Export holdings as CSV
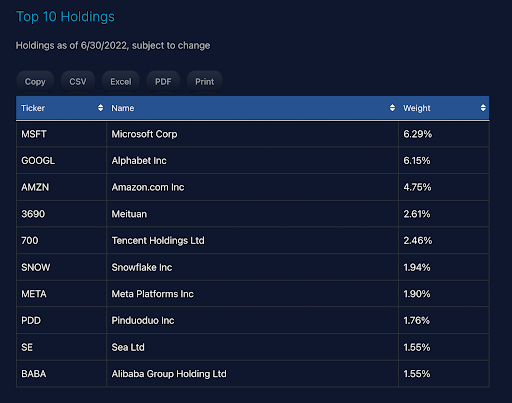The width and height of the screenshot is (512, 403). tap(78, 82)
